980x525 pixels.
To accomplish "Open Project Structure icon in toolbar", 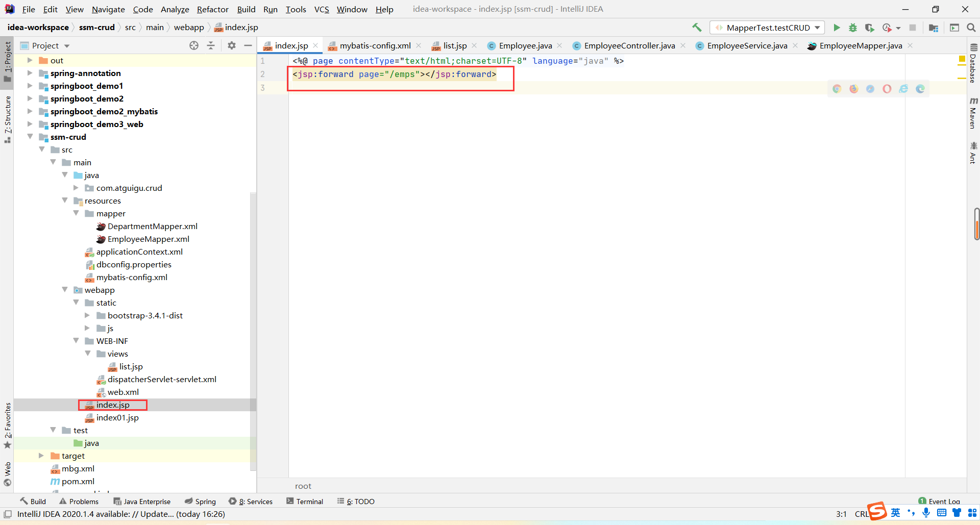I will (934, 28).
